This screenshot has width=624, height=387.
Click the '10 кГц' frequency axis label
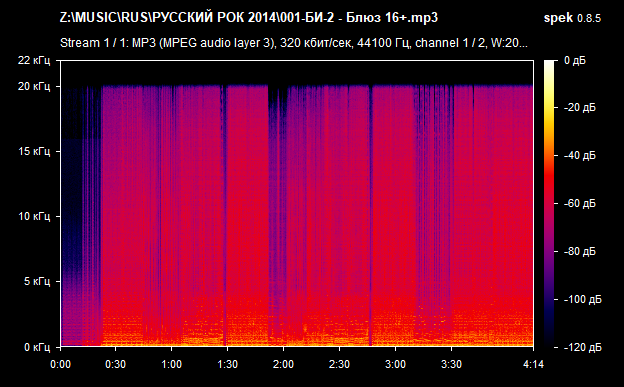(x=34, y=216)
